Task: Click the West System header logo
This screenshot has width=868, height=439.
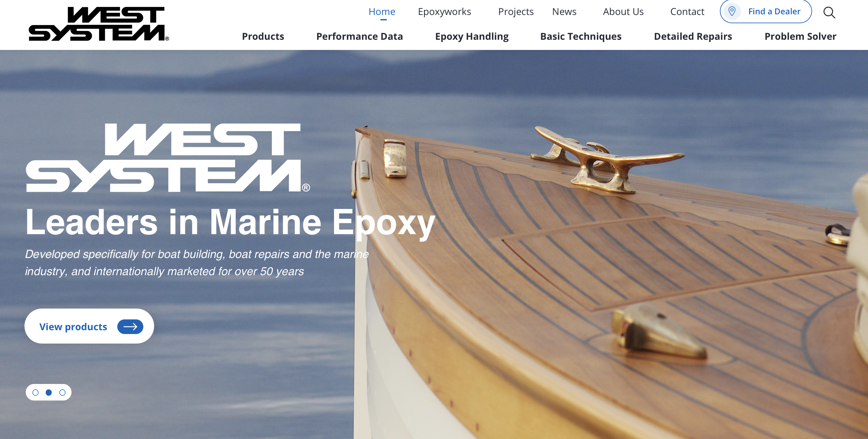Action: (x=99, y=24)
